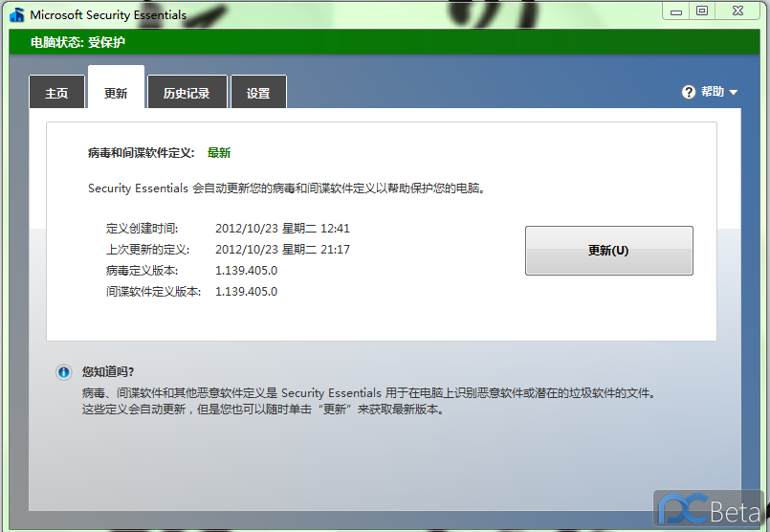Click the 电脑状态: 受保护 status banner
The height and width of the screenshot is (532, 770).
(x=385, y=42)
